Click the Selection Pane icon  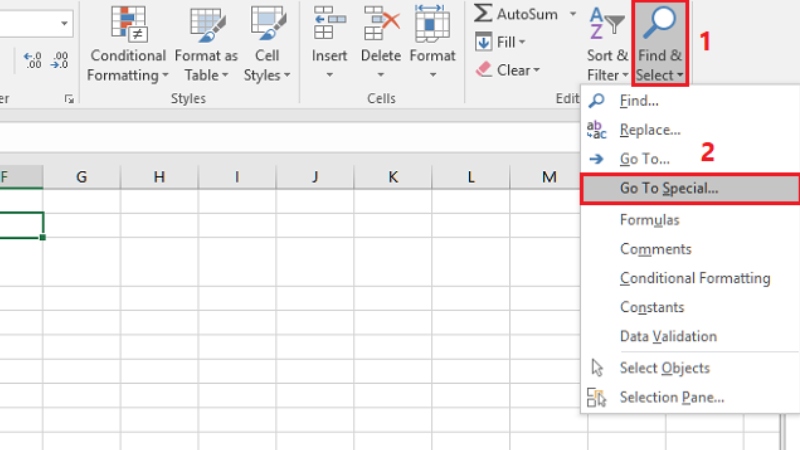[596, 397]
